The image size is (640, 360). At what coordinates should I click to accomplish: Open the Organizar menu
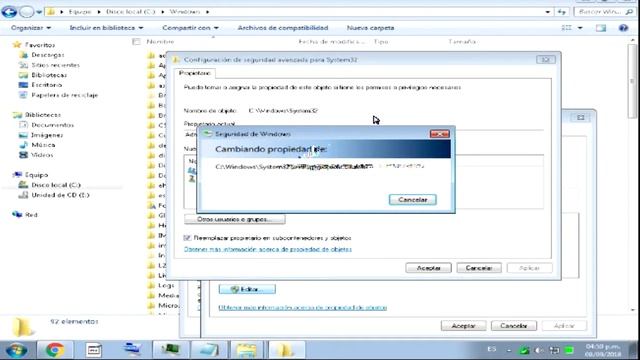[31, 28]
